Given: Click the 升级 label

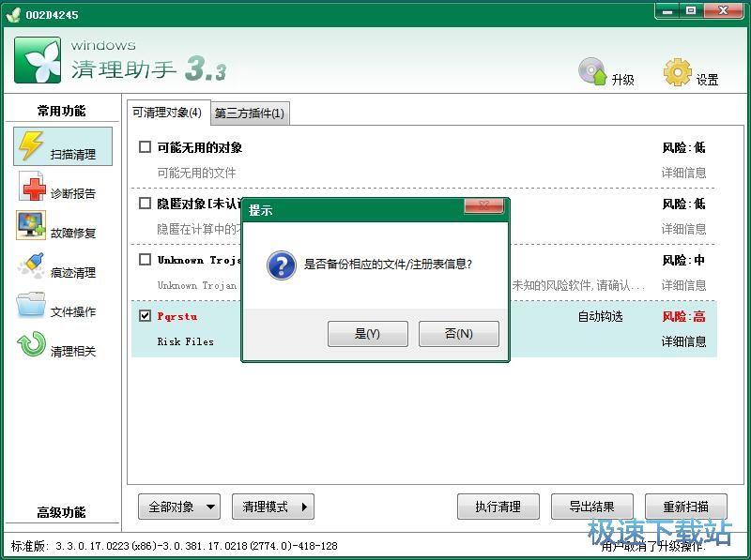Looking at the screenshot, I should [622, 80].
